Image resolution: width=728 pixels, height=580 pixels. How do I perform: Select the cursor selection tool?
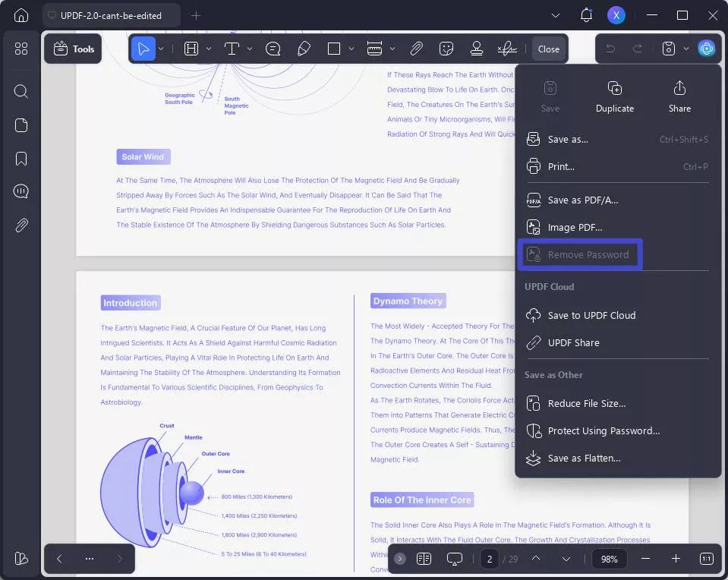pyautogui.click(x=143, y=49)
